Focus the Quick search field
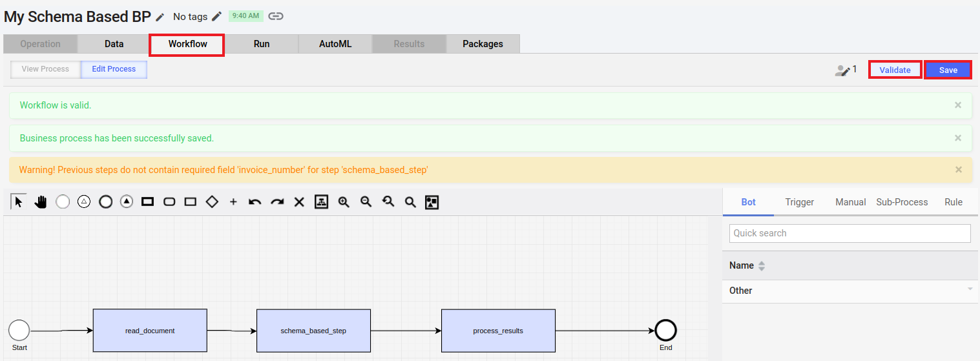Image resolution: width=980 pixels, height=361 pixels. (850, 233)
